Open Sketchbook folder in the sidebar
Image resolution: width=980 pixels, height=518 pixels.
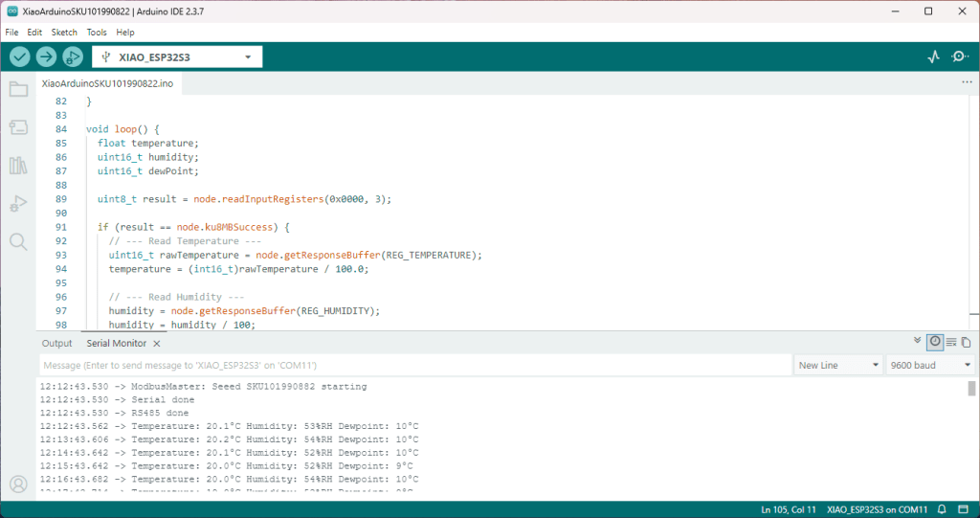tap(18, 90)
